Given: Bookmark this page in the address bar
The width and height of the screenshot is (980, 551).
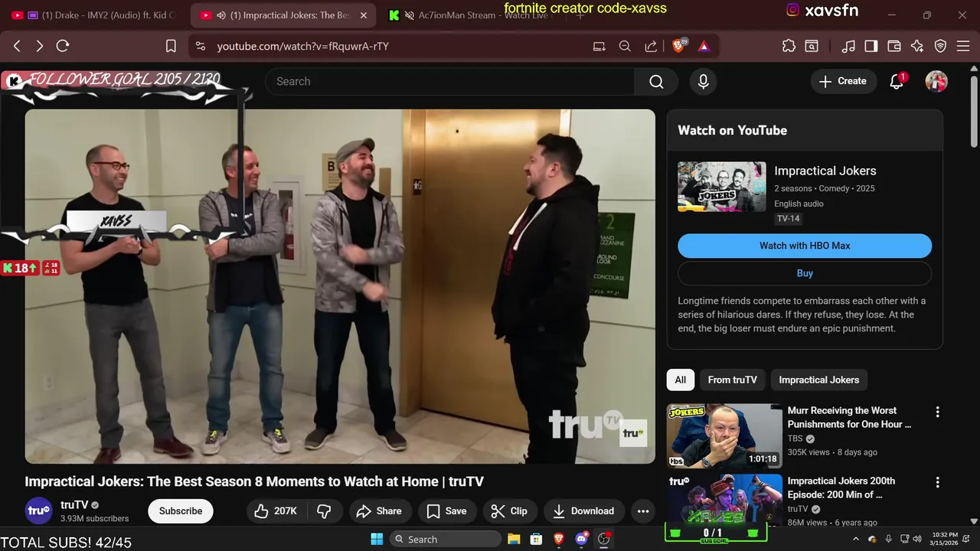Looking at the screenshot, I should pyautogui.click(x=171, y=46).
